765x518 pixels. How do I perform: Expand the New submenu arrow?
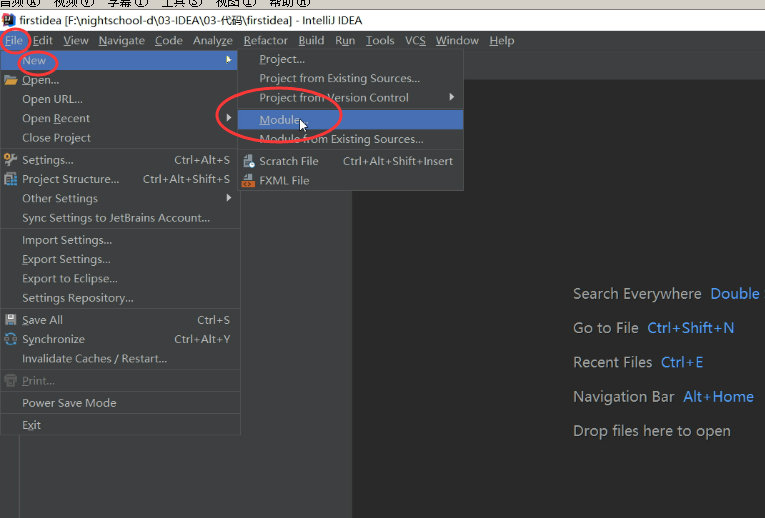pyautogui.click(x=228, y=60)
